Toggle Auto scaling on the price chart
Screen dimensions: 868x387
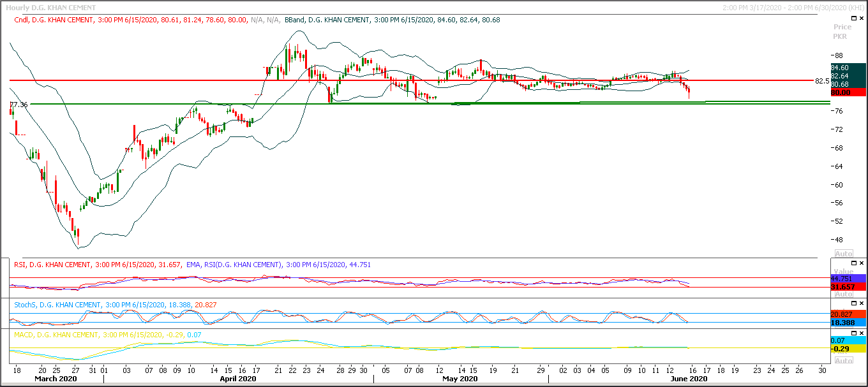tap(843, 253)
